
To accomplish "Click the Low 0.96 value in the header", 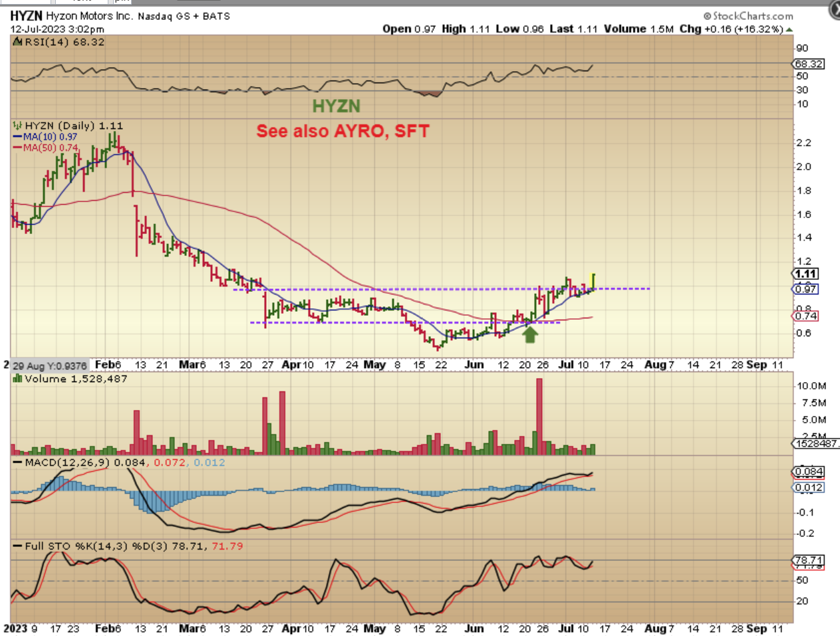I will coord(519,29).
